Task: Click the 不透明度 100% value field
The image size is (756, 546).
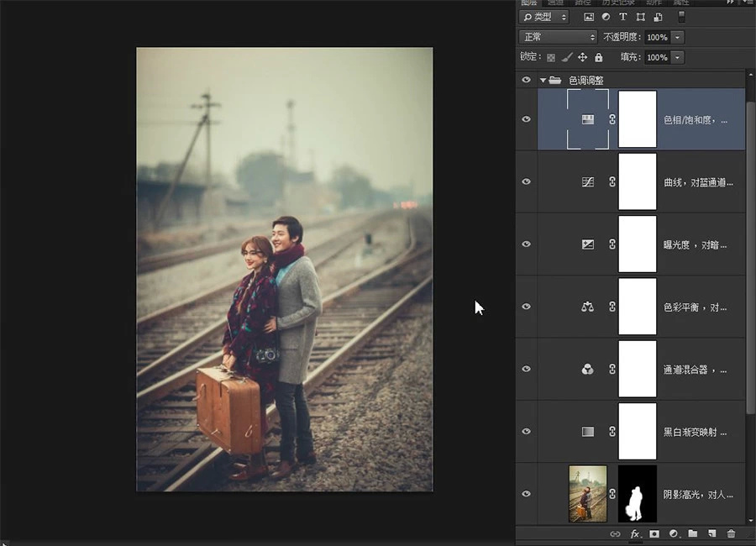Action: 657,37
